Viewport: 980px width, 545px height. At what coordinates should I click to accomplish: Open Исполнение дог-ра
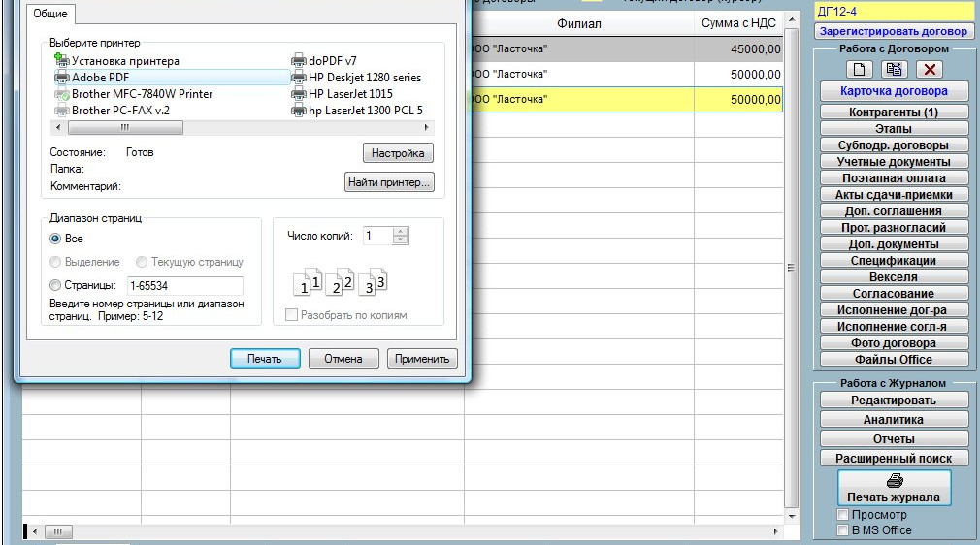894,310
